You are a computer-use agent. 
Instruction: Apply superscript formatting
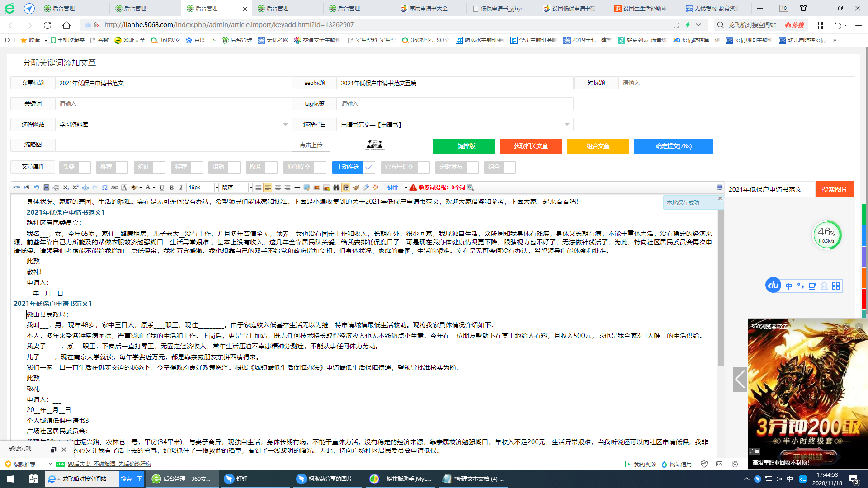pyautogui.click(x=75, y=187)
